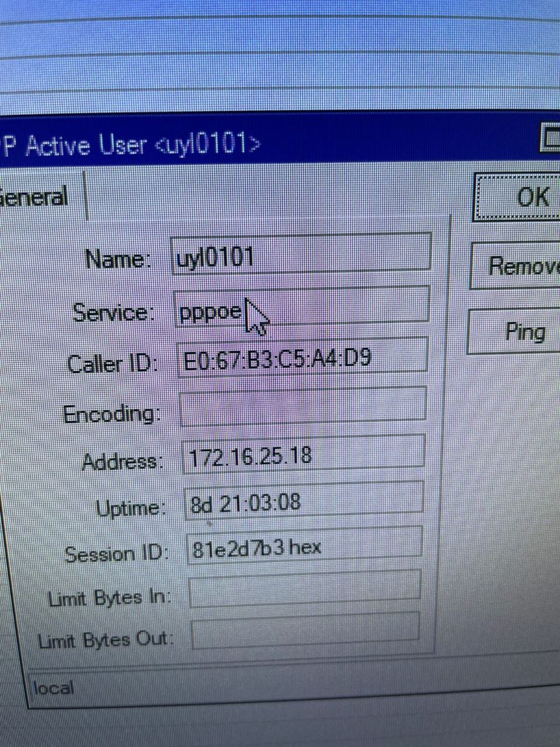
Task: Click the Remove button
Action: point(516,266)
